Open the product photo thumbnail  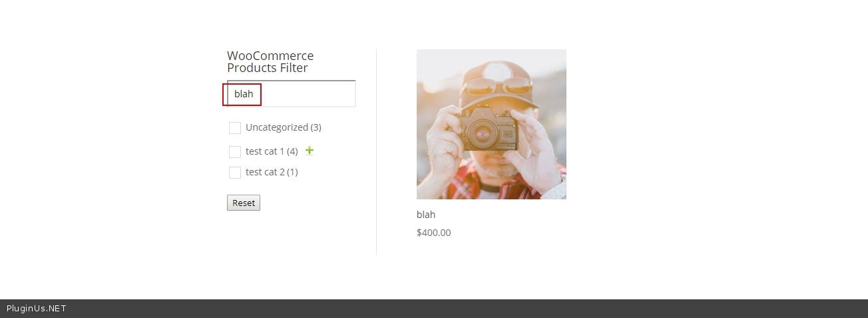[x=491, y=124]
